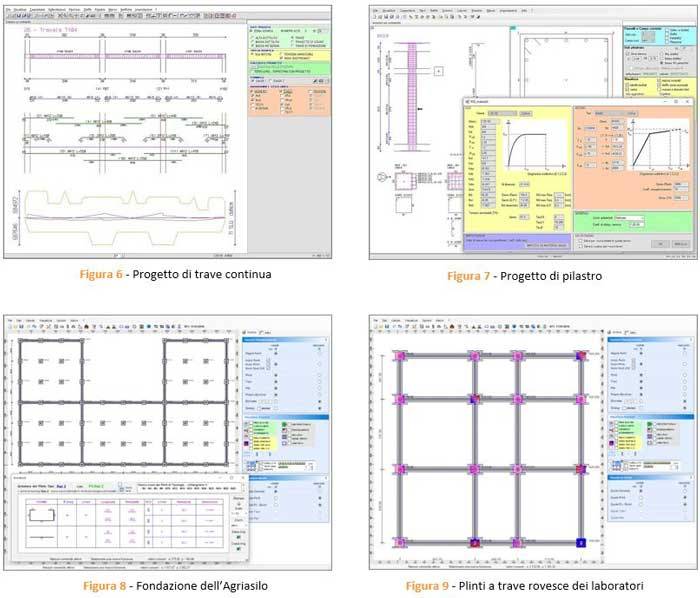Click the concrete stress-strain diagram in yellow section
Screen dimensions: 700x598
click(535, 147)
